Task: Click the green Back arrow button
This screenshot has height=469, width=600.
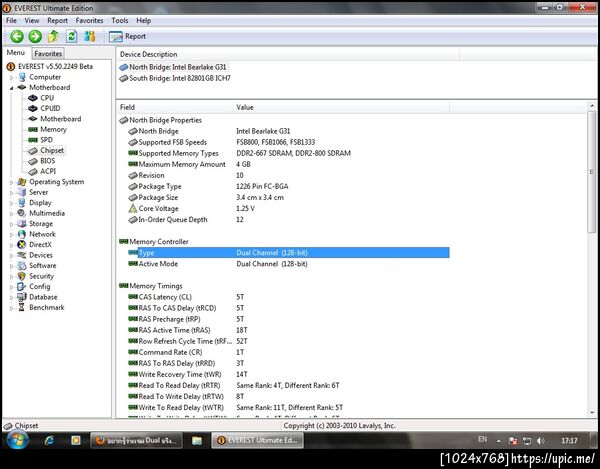Action: 17,36
